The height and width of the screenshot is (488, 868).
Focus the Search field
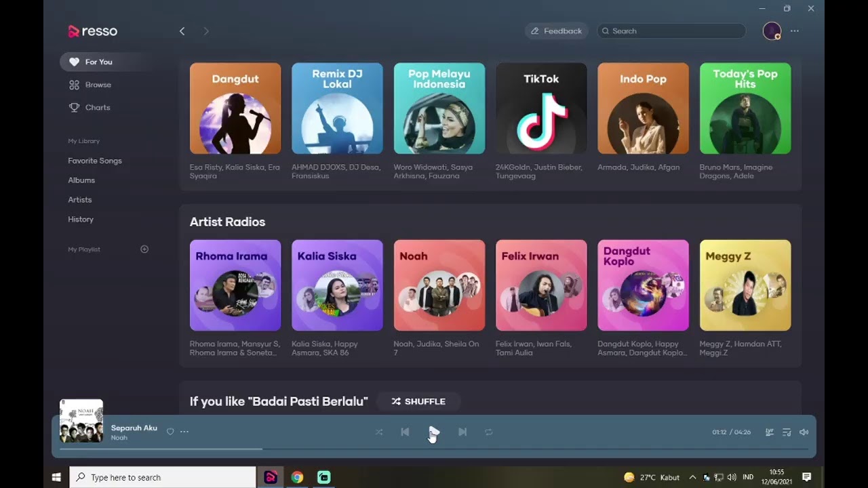pyautogui.click(x=671, y=31)
